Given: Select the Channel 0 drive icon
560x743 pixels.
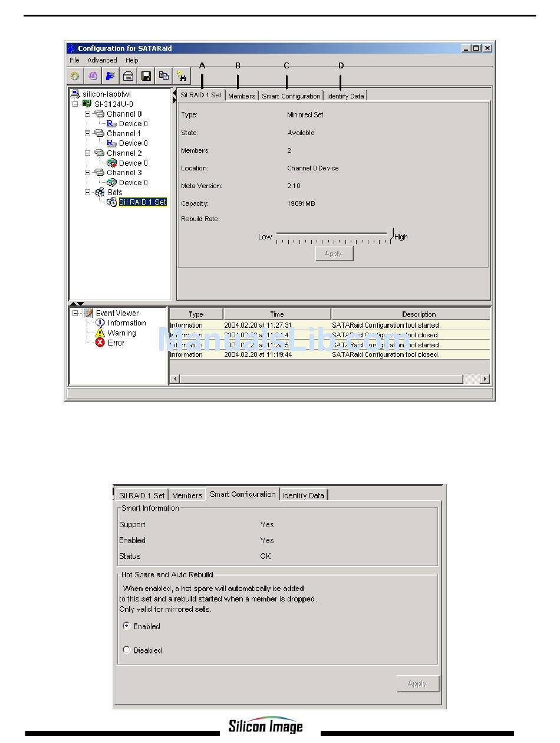Looking at the screenshot, I should click(x=100, y=114).
